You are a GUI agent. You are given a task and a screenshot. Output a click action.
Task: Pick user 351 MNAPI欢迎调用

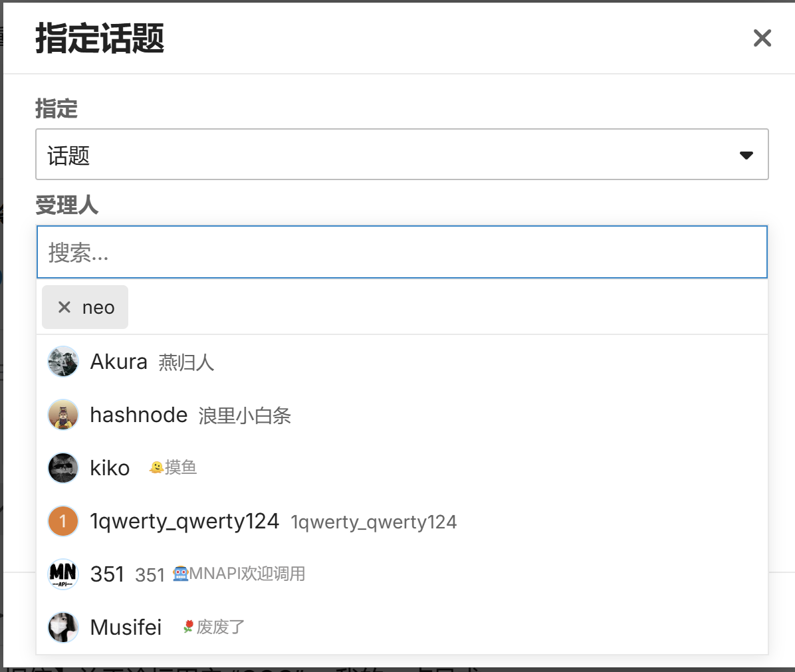tap(402, 575)
